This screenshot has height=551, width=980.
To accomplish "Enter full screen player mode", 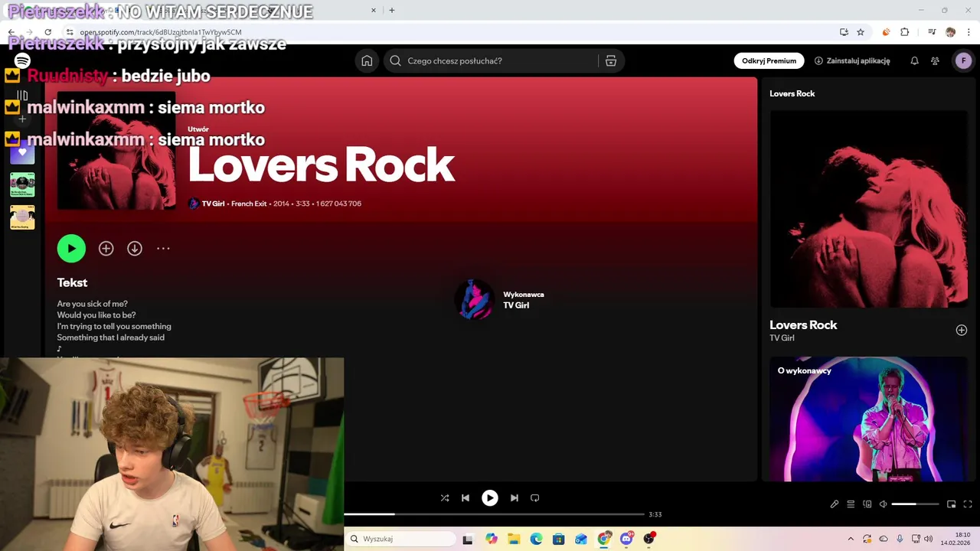I will [x=968, y=504].
